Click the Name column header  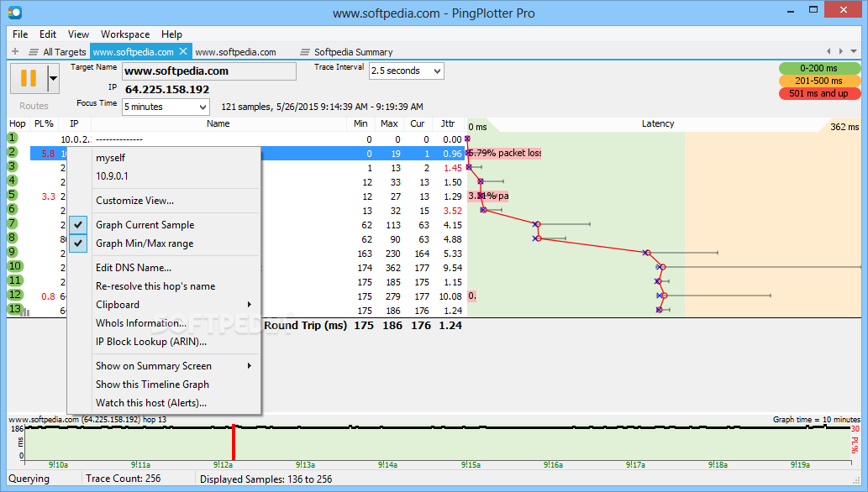218,123
